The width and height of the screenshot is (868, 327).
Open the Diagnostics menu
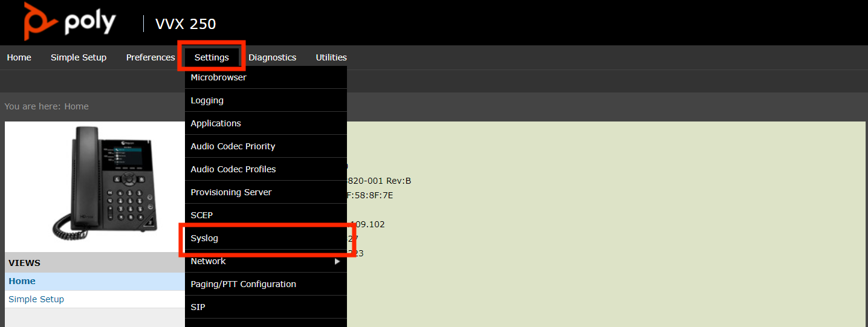[272, 57]
